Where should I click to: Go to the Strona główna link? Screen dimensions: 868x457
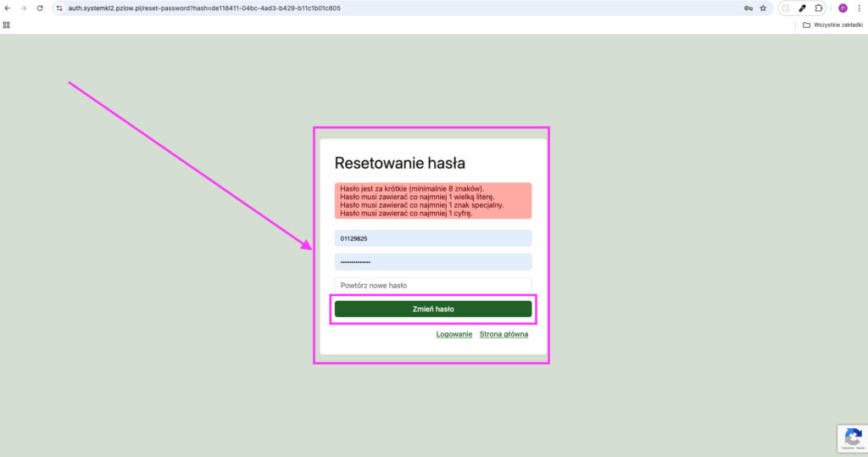pyautogui.click(x=504, y=334)
